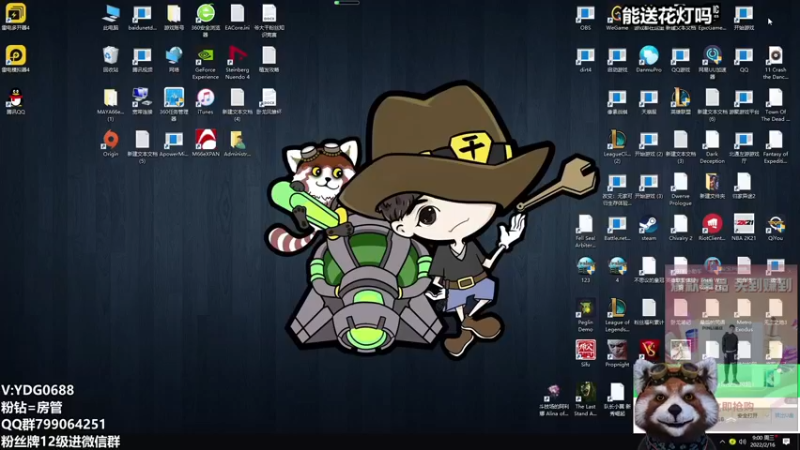Viewport: 800px width, 450px height.
Task: Launch 雷电模拟器4 emulator shortcut
Action: [x=15, y=59]
